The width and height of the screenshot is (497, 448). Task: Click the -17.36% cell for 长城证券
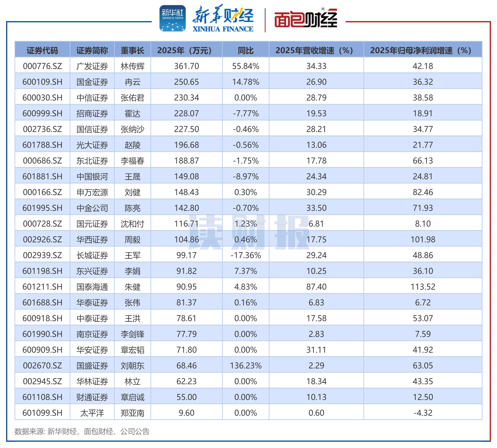(x=245, y=255)
